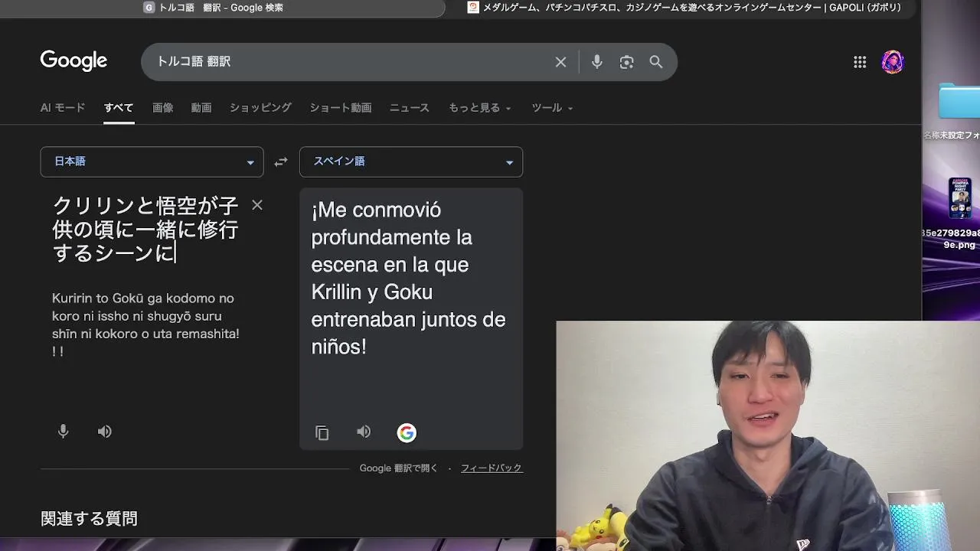
Task: Open the ショッピング tab
Action: pos(260,108)
